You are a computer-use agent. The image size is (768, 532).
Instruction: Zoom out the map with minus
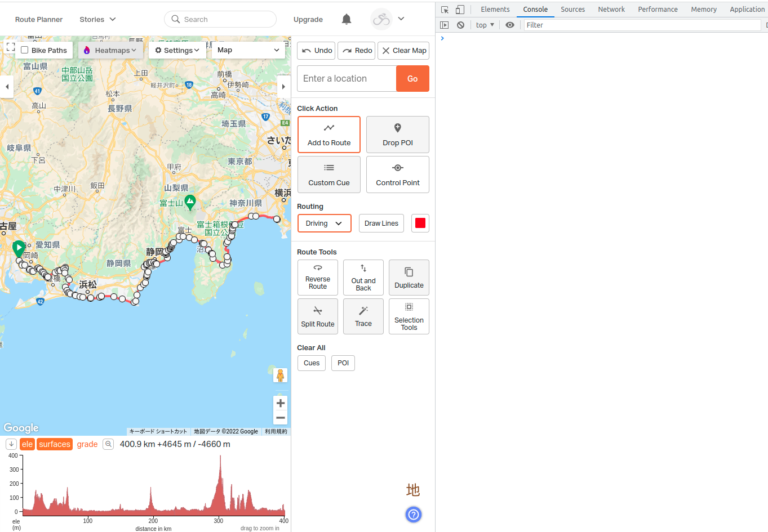pos(281,418)
